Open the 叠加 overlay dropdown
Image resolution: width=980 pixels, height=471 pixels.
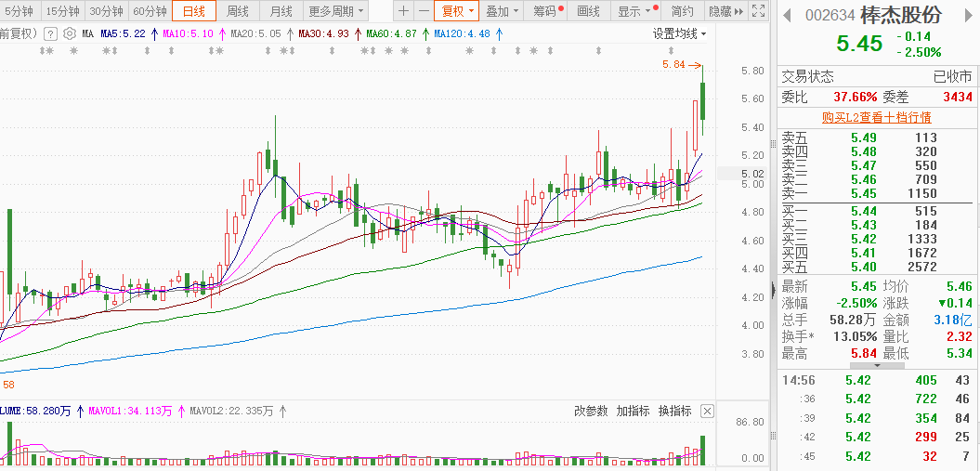coord(502,10)
